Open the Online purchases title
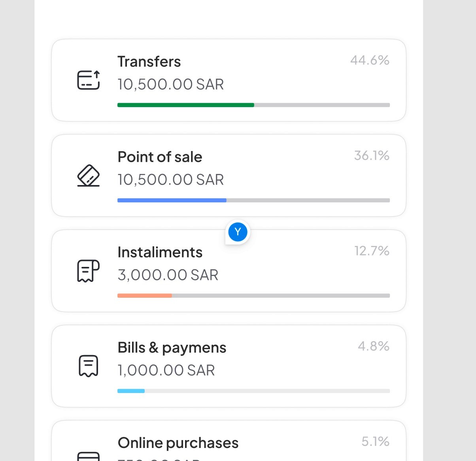 click(x=178, y=443)
